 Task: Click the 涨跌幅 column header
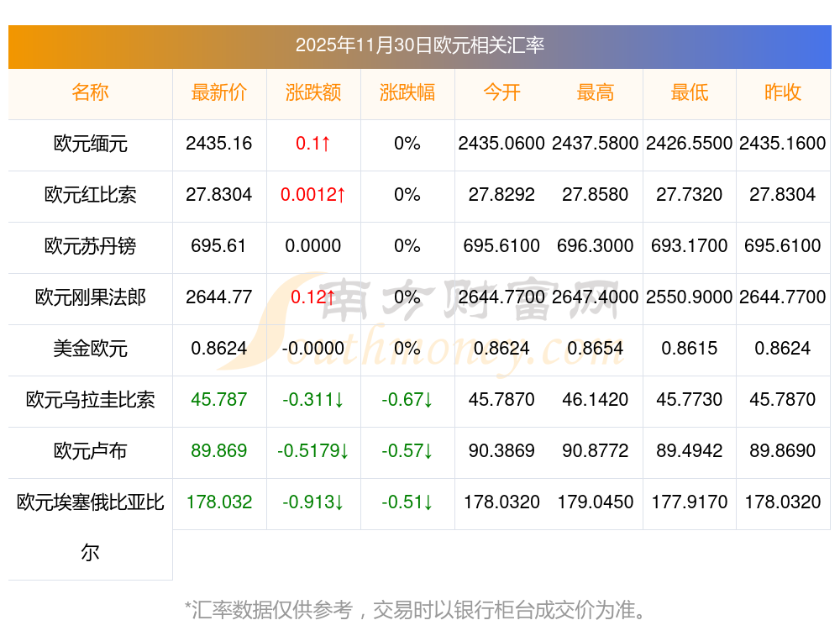407,92
